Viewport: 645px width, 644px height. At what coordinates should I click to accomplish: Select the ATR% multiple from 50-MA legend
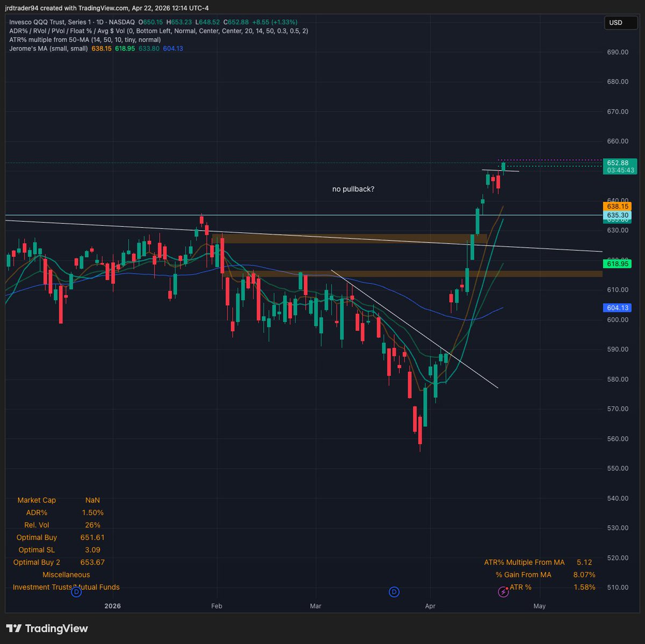(x=85, y=40)
